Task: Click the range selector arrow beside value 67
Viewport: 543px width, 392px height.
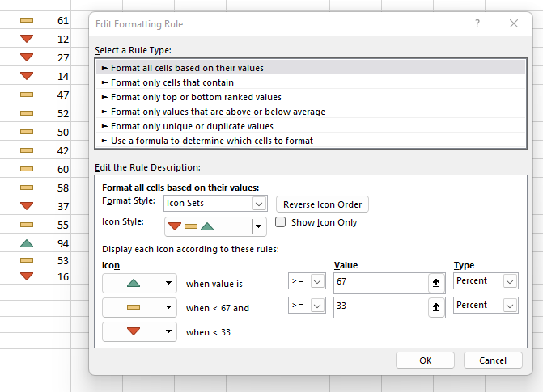Action: pos(436,283)
